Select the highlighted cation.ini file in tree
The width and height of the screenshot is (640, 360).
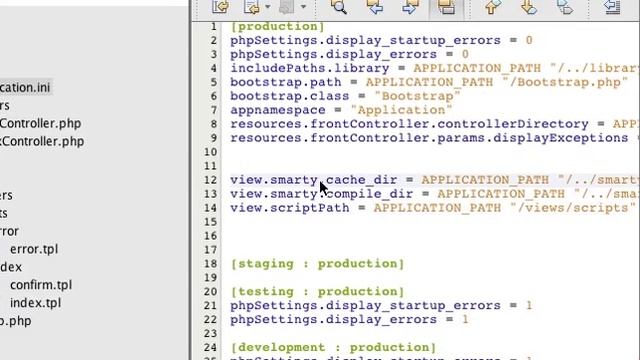(x=25, y=87)
